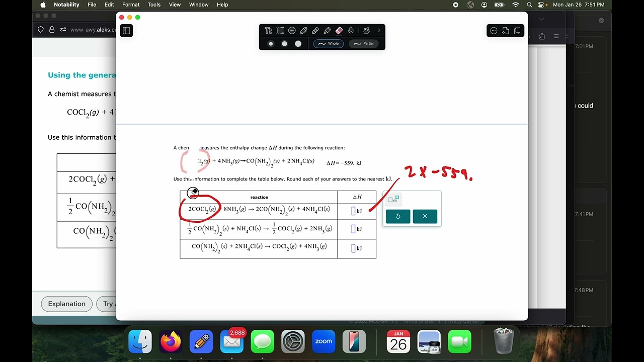Image resolution: width=644 pixels, height=362 pixels.
Task: Select the Eraser tool
Action: coord(339,31)
